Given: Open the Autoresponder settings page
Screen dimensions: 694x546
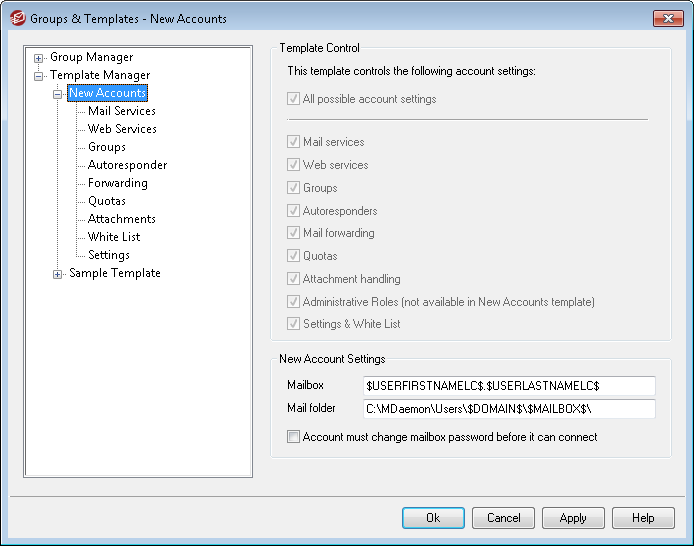Looking at the screenshot, I should pyautogui.click(x=127, y=165).
